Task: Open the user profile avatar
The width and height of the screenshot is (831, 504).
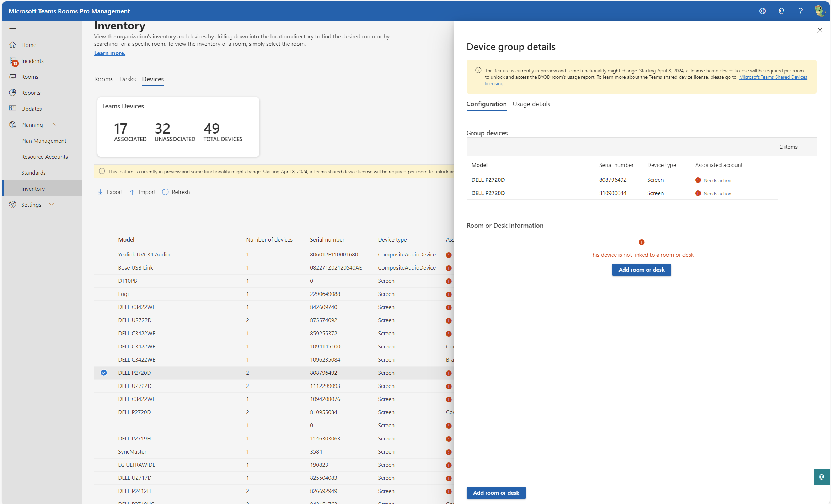Action: click(820, 11)
